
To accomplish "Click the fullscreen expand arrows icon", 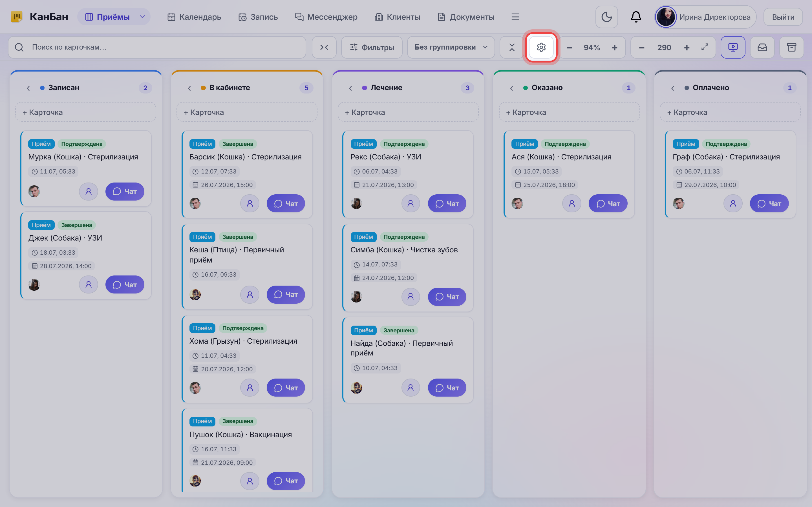I will pos(705,47).
